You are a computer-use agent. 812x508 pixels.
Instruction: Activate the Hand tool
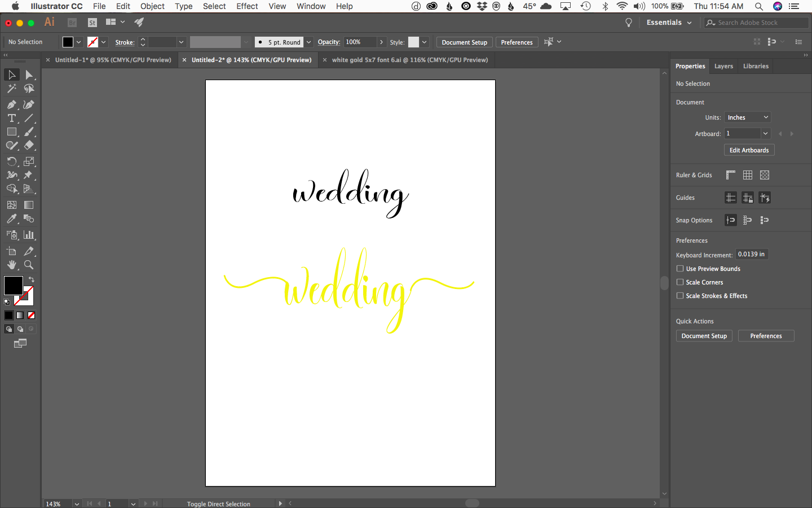12,265
